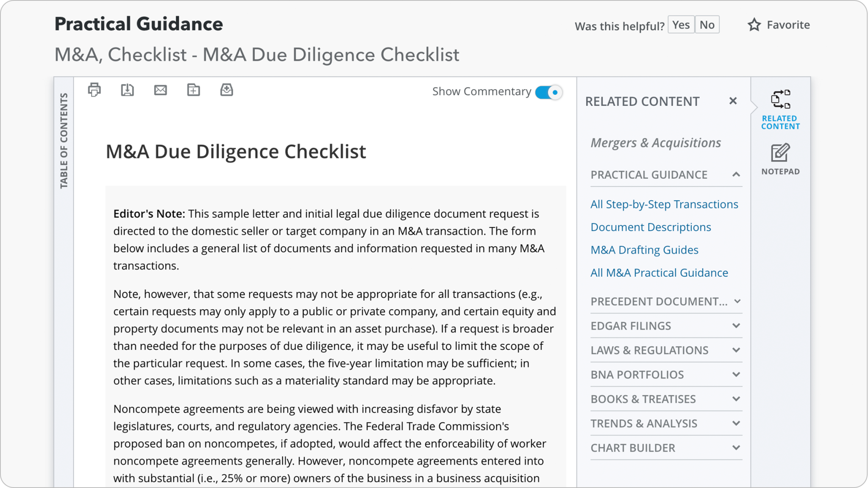
Task: Open the M&A Drafting Guides link
Action: click(644, 250)
